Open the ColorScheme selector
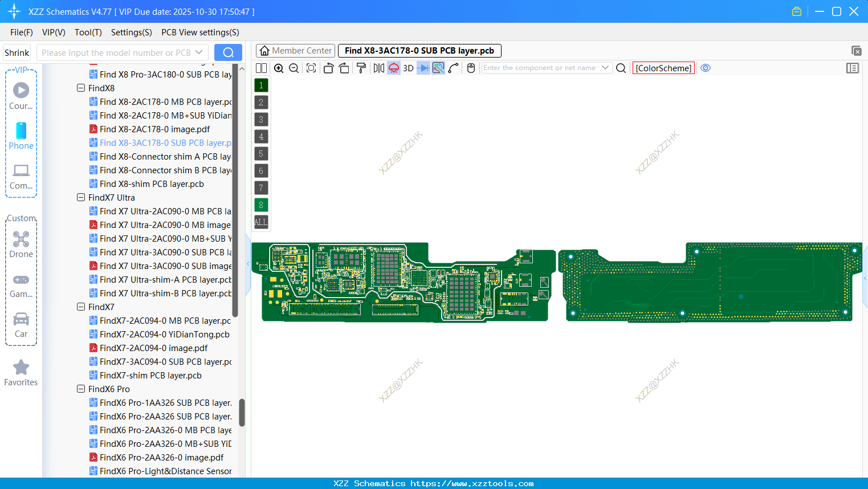The height and width of the screenshot is (489, 868). click(x=663, y=68)
